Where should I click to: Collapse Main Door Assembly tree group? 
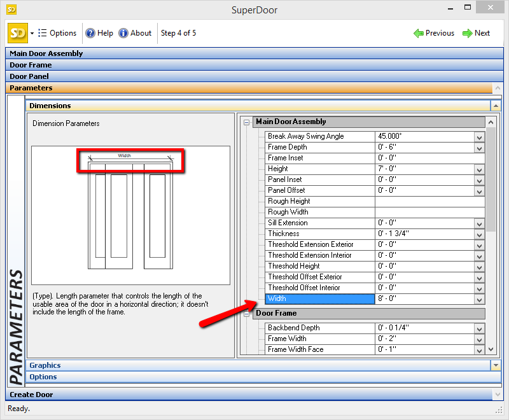point(247,122)
